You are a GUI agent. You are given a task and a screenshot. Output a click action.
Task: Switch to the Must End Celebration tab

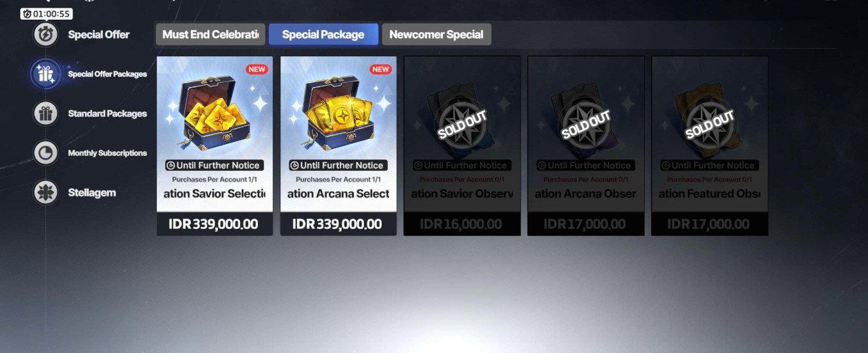coord(211,35)
